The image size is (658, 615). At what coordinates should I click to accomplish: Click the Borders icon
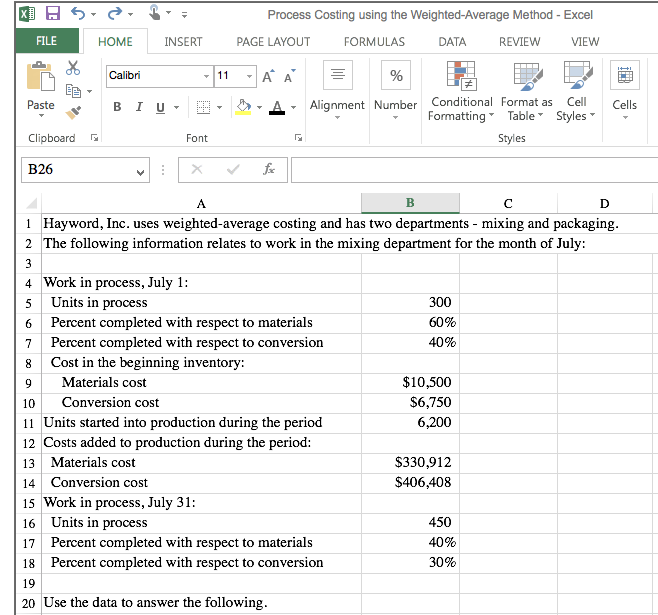click(x=204, y=107)
